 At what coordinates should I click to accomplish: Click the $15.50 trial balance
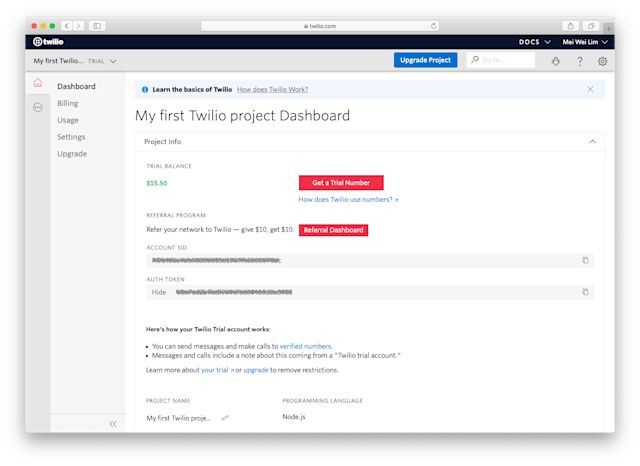(157, 183)
